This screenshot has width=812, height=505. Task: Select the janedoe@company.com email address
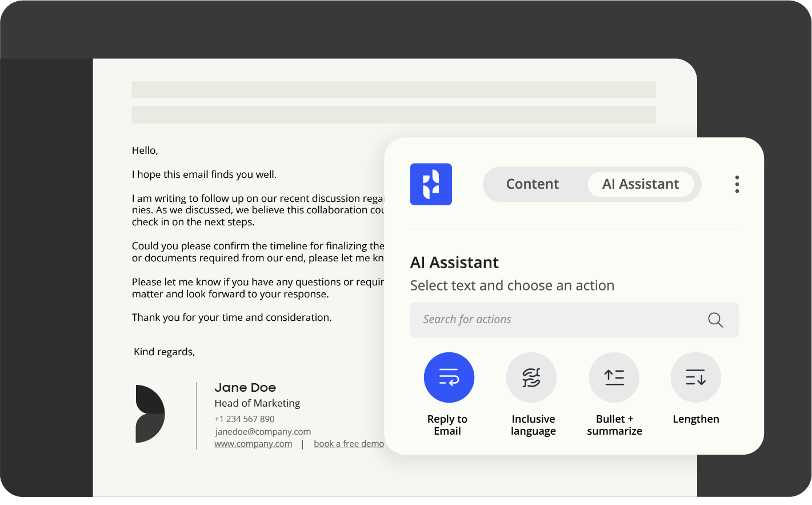[263, 431]
